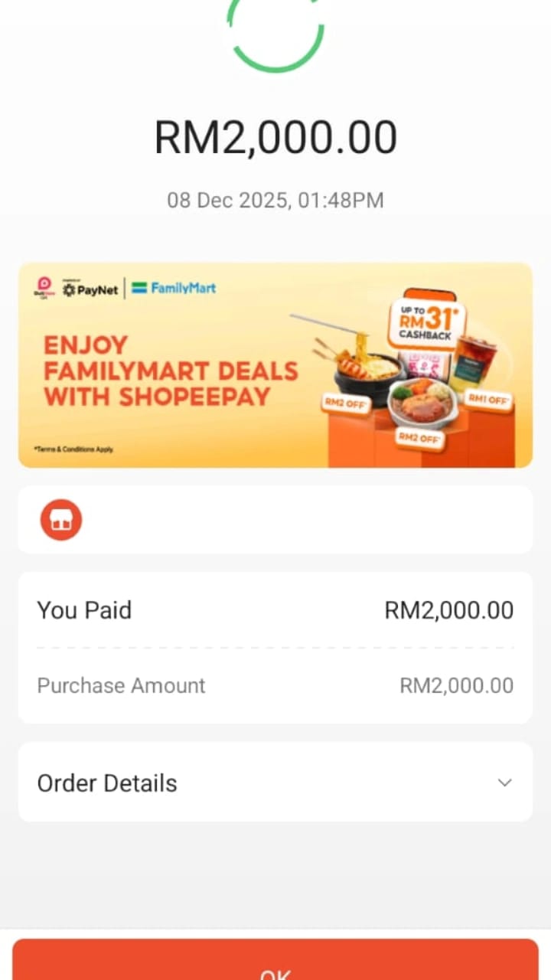Click the PayNet logo in the banner
Screen dimensions: 551x980
pyautogui.click(x=90, y=289)
